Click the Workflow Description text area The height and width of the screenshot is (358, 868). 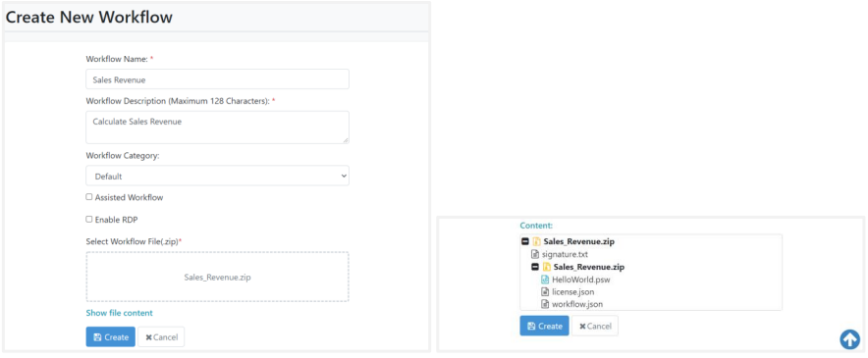point(218,128)
